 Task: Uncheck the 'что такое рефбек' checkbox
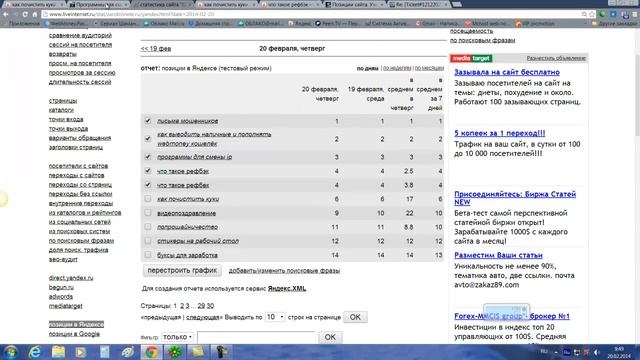coord(148,184)
